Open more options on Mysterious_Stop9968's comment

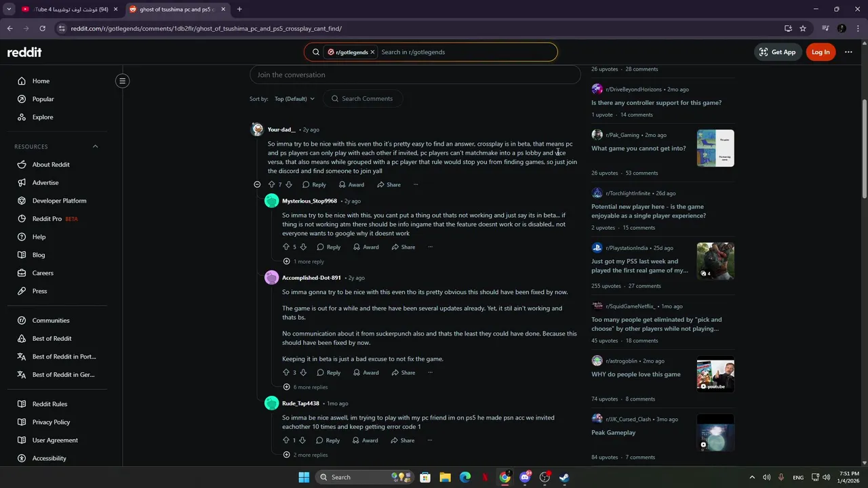pyautogui.click(x=430, y=247)
